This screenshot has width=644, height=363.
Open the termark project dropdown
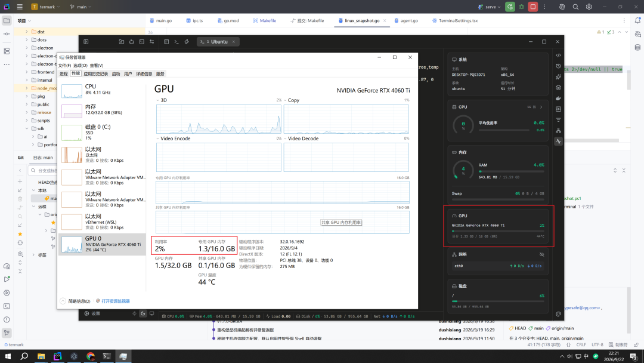(45, 7)
